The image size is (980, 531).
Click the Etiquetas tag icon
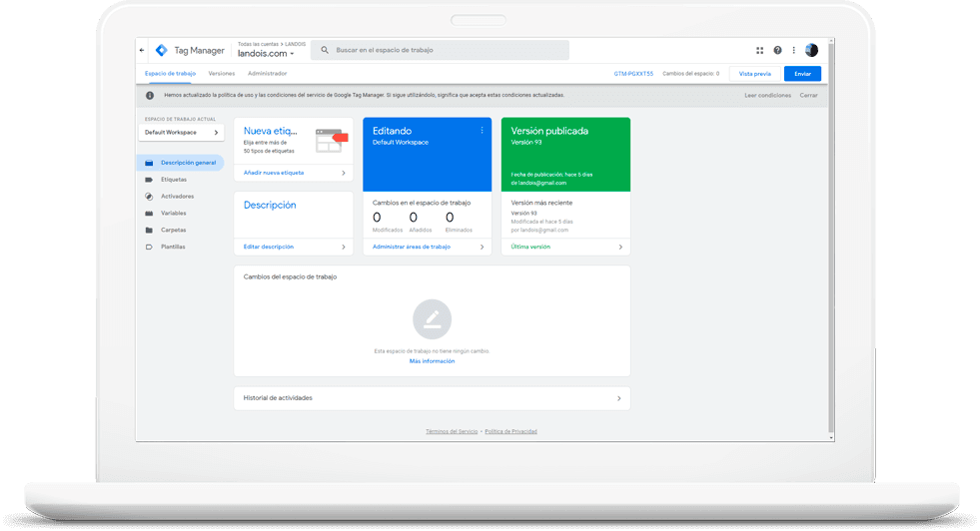coord(149,180)
